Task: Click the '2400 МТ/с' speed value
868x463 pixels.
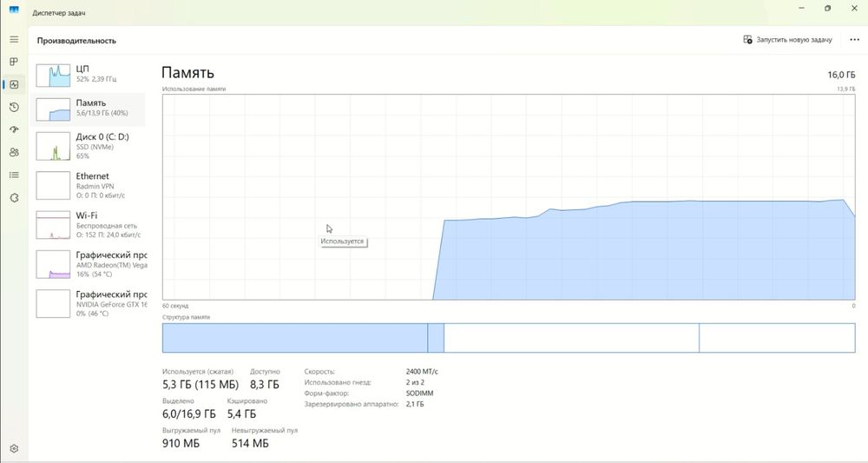Action: (422, 372)
